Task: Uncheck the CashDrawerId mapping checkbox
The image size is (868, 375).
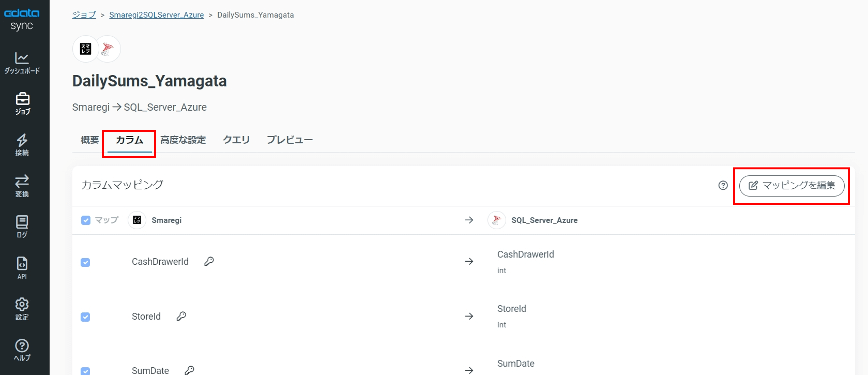Action: (x=85, y=262)
